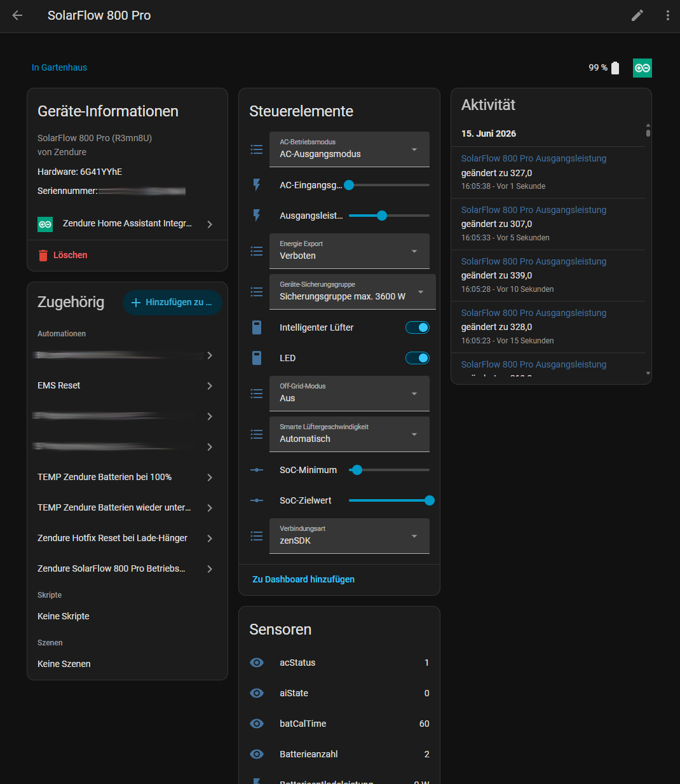Open AC-Betriebsmodus dropdown

tap(350, 149)
